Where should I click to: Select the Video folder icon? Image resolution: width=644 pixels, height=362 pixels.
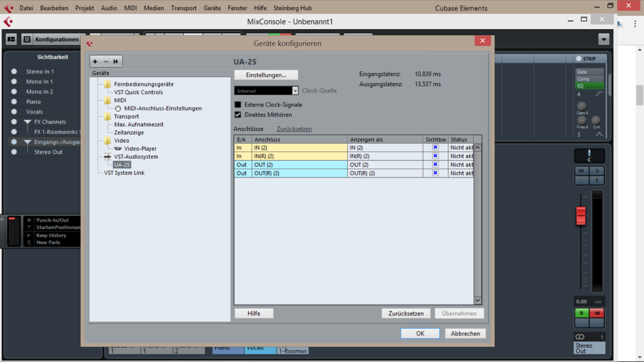[107, 140]
